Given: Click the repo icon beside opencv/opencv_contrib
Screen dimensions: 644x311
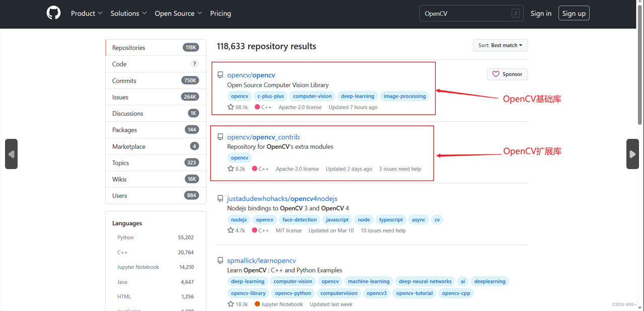Looking at the screenshot, I should (x=220, y=137).
